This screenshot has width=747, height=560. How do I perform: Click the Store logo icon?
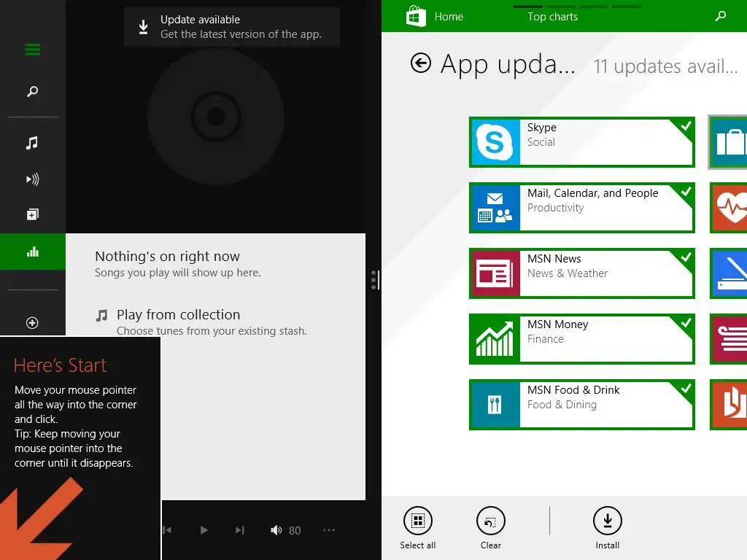[x=415, y=16]
